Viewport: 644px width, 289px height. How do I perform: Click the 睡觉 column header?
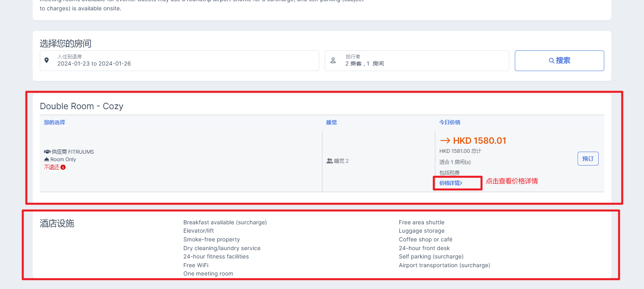pos(332,122)
